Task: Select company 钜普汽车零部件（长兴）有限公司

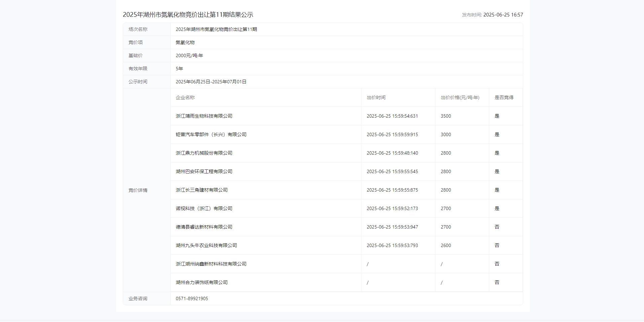Action: (x=211, y=134)
